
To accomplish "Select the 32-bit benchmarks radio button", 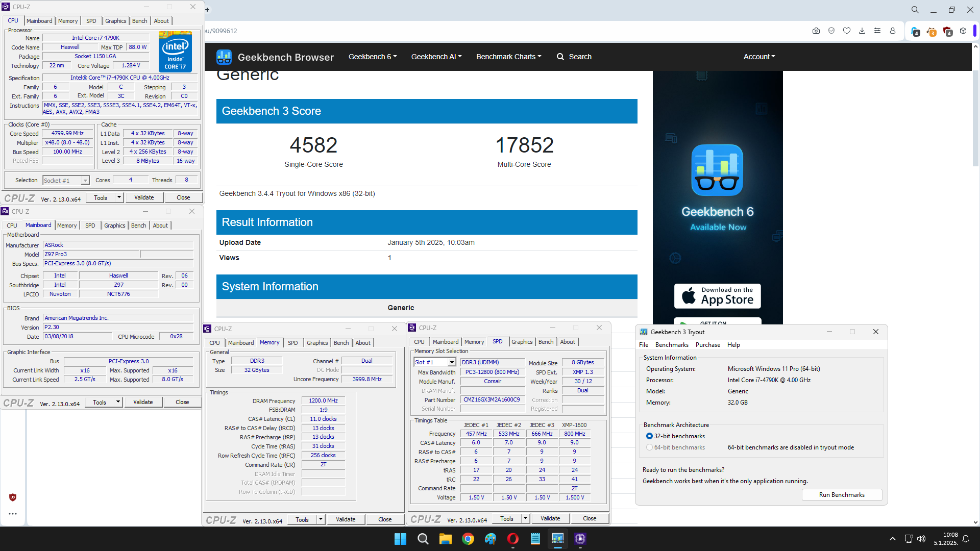I will coord(649,436).
